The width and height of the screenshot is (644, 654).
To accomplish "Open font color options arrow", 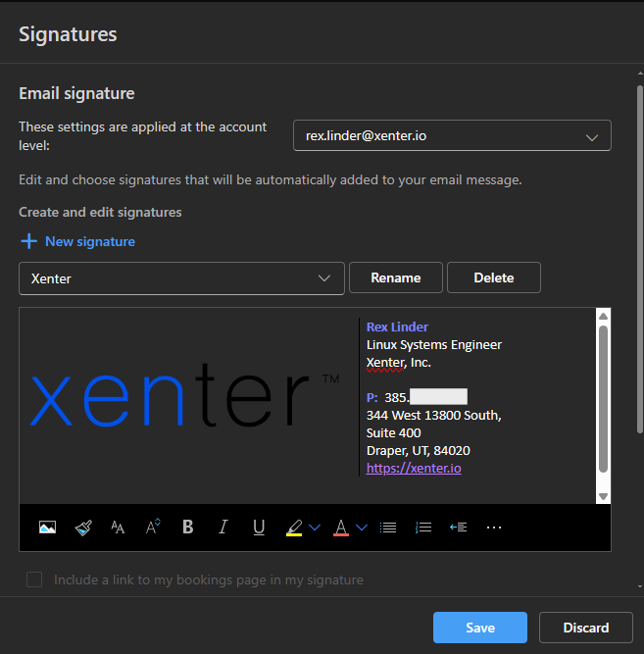I will coord(362,528).
